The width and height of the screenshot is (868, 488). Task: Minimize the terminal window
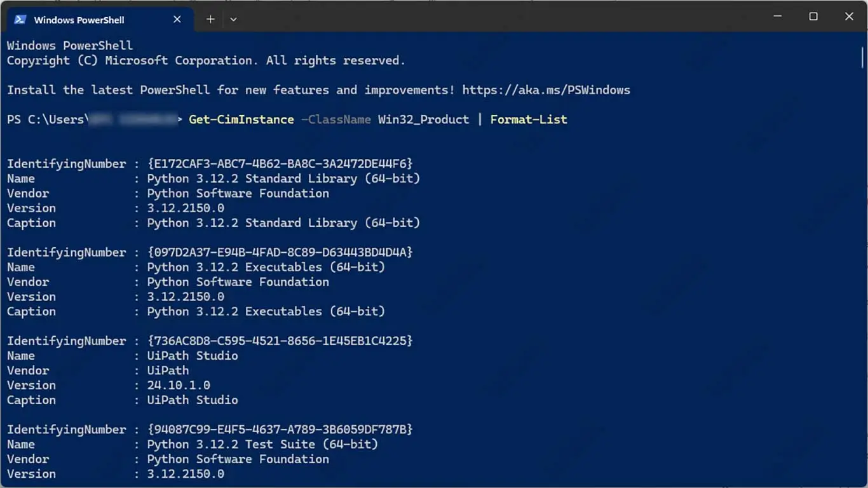(778, 17)
